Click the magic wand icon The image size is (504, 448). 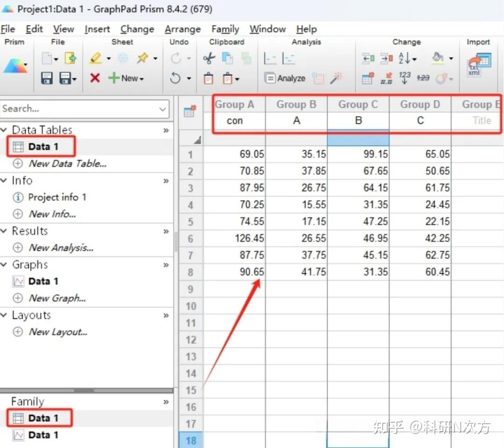pyautogui.click(x=336, y=78)
